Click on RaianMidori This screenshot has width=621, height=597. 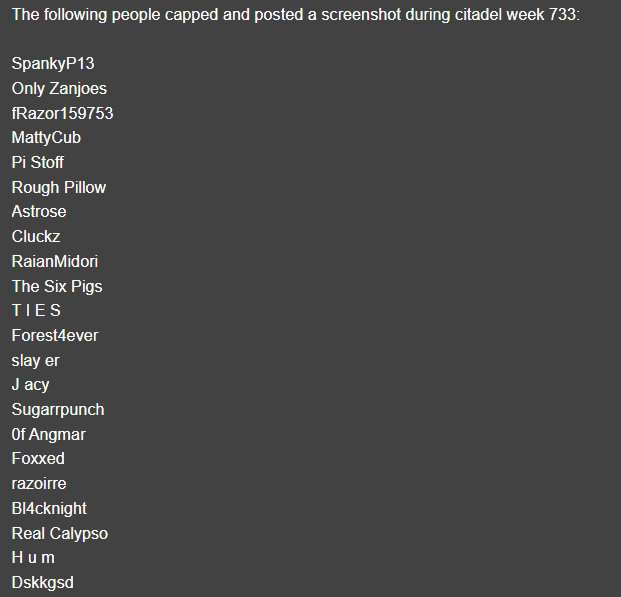pyautogui.click(x=55, y=262)
